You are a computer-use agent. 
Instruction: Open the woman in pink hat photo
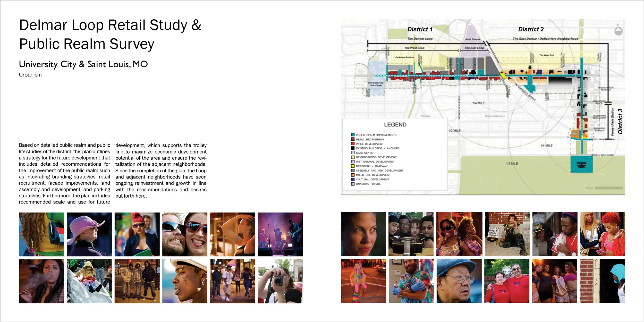[x=89, y=234]
